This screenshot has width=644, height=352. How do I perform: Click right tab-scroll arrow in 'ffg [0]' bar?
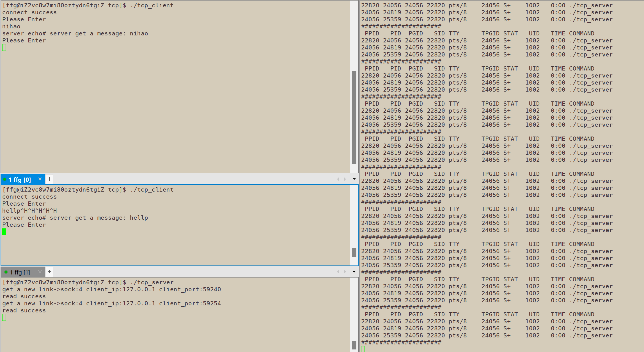click(345, 179)
